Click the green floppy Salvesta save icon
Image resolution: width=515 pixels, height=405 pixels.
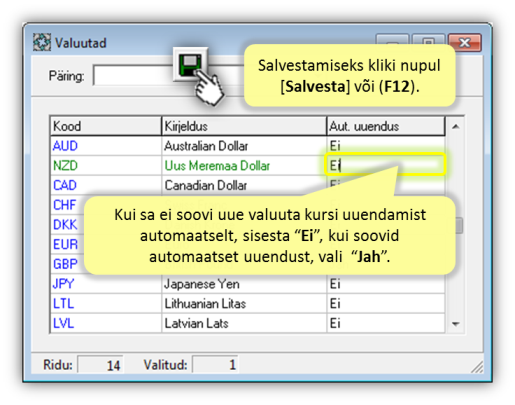click(x=190, y=65)
